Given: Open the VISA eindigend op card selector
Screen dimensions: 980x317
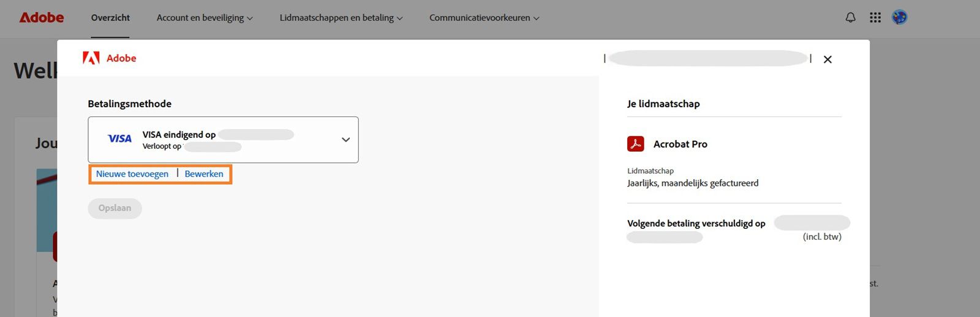Looking at the screenshot, I should [223, 140].
